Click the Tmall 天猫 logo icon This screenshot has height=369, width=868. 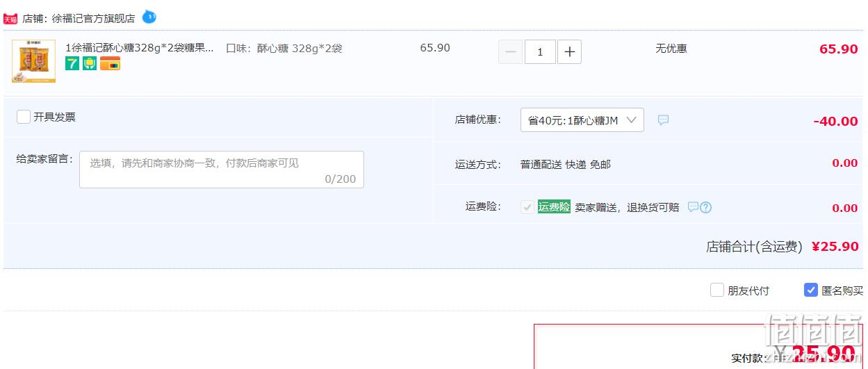click(x=10, y=19)
